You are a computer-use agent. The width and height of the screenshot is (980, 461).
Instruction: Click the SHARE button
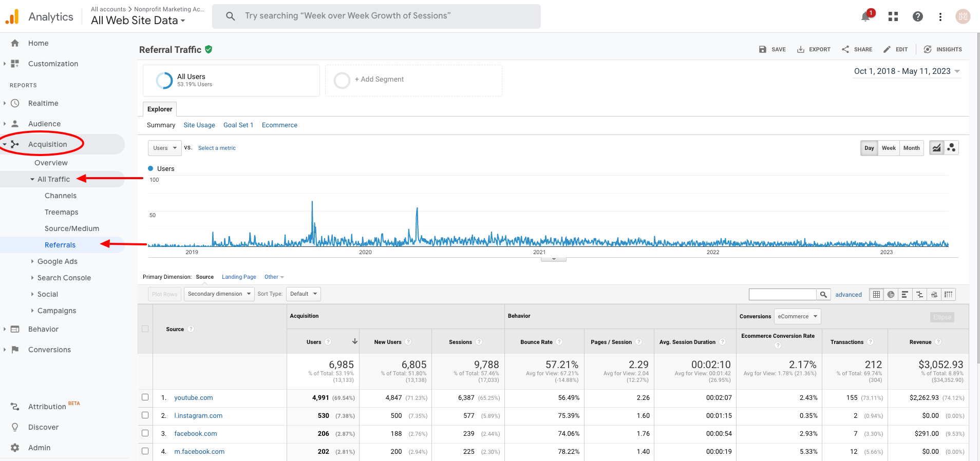(857, 49)
